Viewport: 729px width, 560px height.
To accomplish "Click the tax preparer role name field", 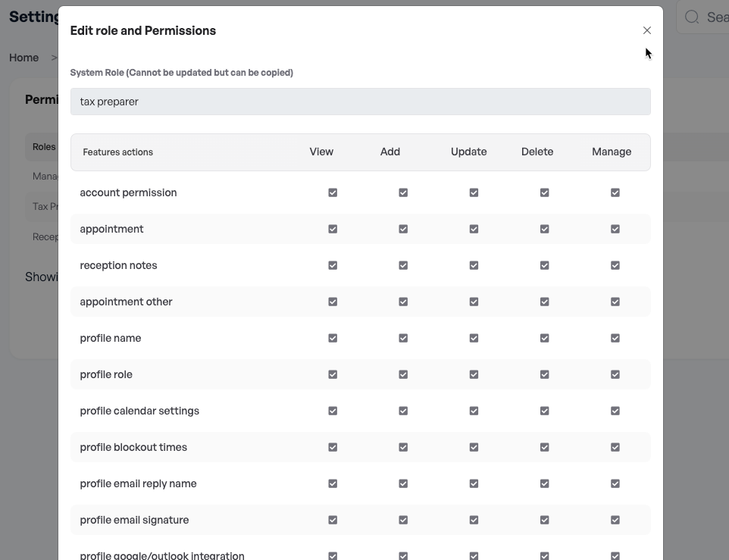I will (x=360, y=102).
